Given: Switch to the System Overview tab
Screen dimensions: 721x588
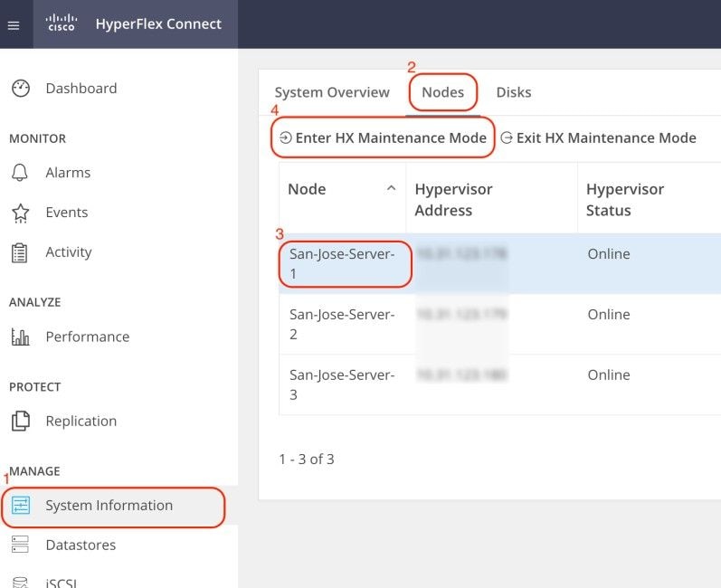Looking at the screenshot, I should tap(332, 92).
